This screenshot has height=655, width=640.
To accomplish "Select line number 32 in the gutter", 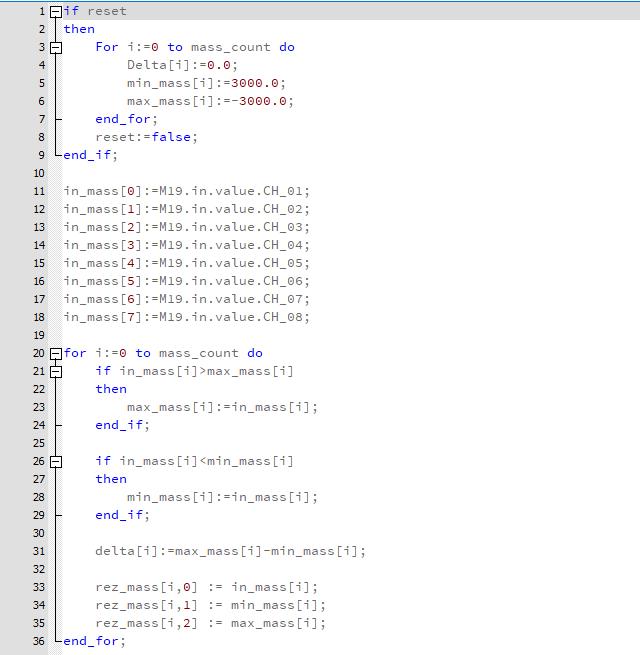I will coord(39,569).
